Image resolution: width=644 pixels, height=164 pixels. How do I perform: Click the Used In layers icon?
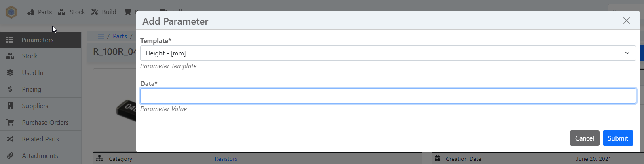pos(10,73)
